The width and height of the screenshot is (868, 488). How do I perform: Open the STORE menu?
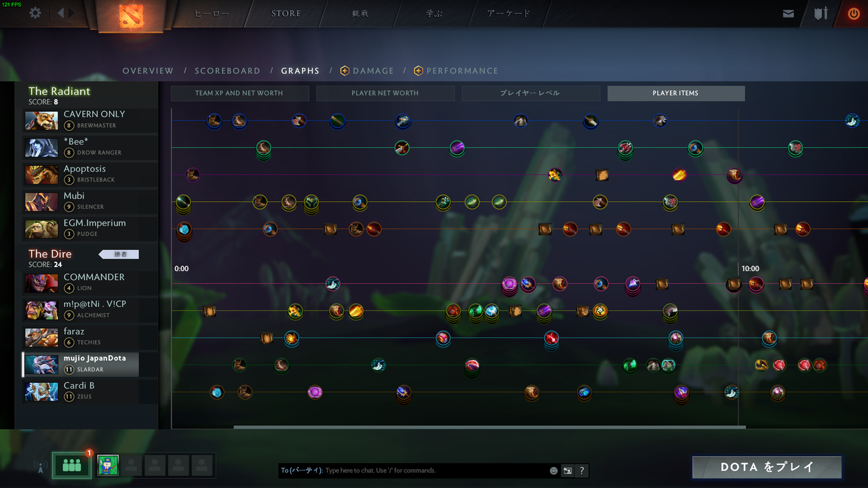pos(286,14)
